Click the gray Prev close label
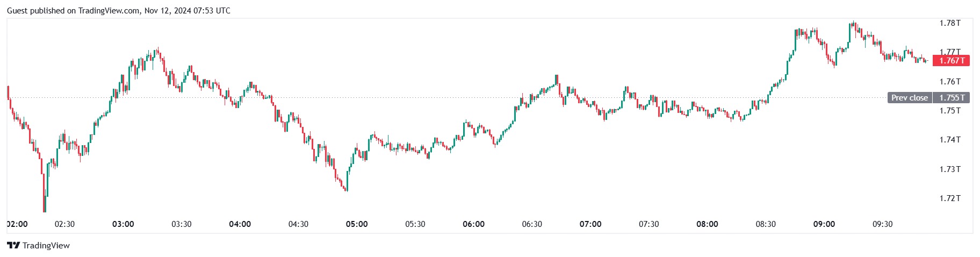Image resolution: width=980 pixels, height=257 pixels. tap(909, 98)
